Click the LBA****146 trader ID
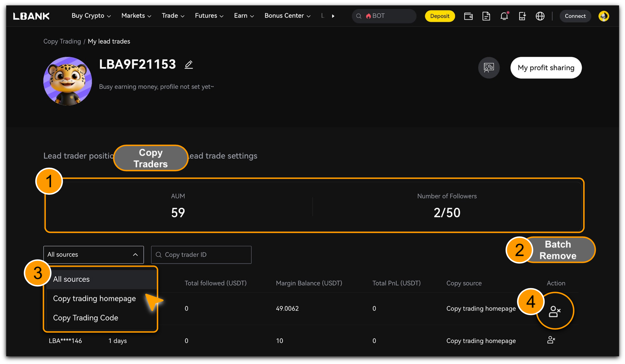Viewport: 625px width, 364px height. (65, 341)
